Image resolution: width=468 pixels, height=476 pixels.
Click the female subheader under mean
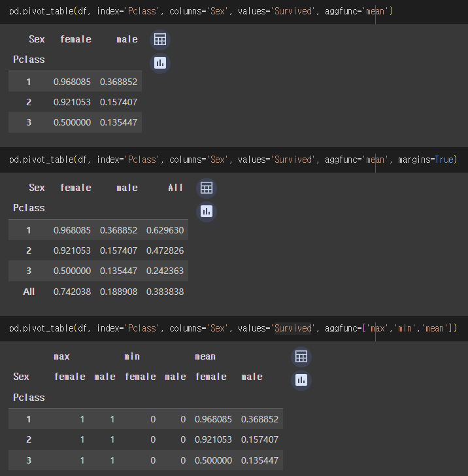210,377
